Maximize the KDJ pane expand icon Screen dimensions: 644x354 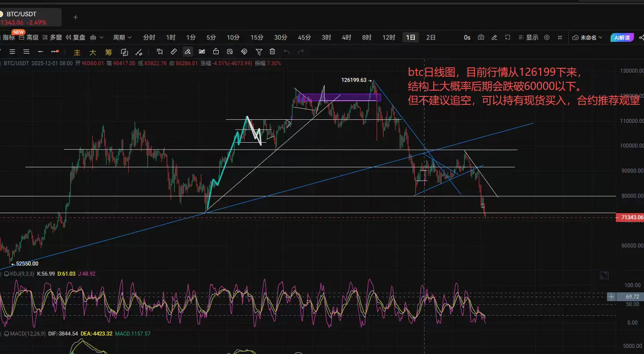point(604,275)
